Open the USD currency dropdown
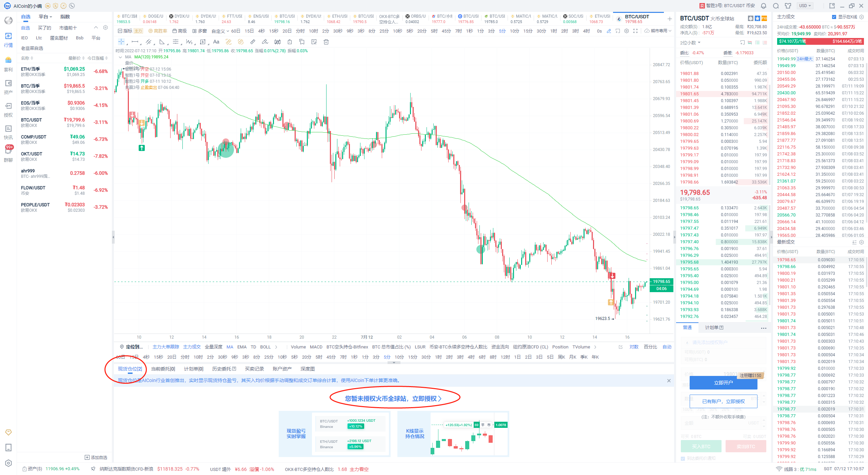 pyautogui.click(x=805, y=6)
